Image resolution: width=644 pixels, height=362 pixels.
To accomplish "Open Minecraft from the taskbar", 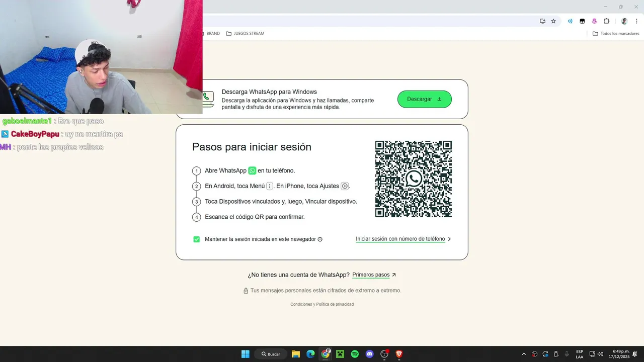I will click(x=340, y=354).
